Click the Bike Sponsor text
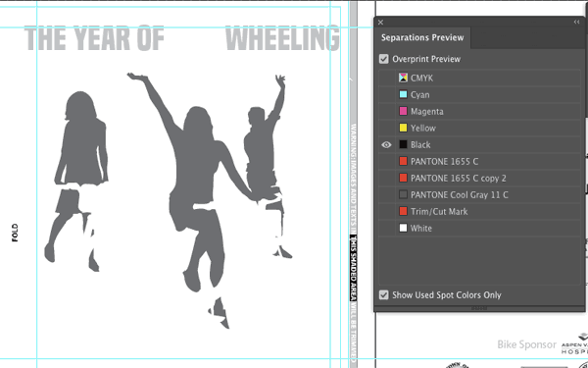This screenshot has height=368, width=588. 526,344
